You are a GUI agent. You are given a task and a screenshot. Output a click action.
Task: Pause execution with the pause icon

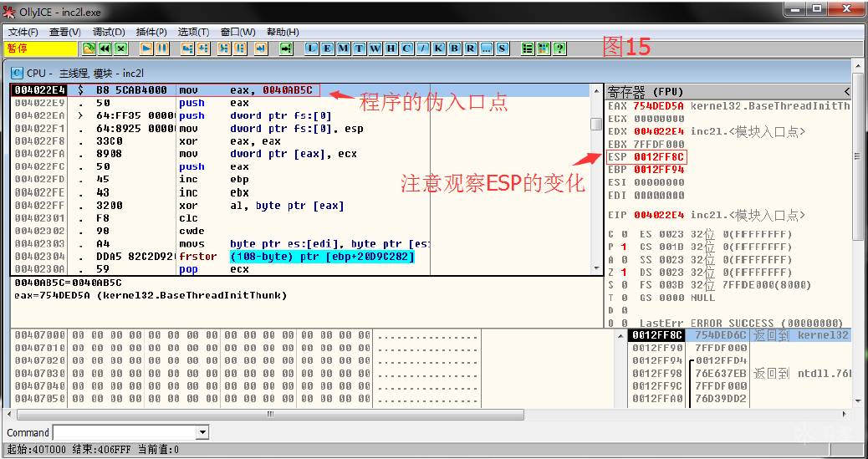(162, 48)
